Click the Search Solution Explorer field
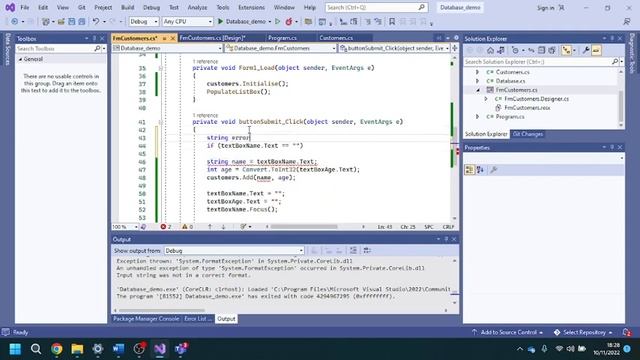Viewport: 640px width, 360px height. 538,62
